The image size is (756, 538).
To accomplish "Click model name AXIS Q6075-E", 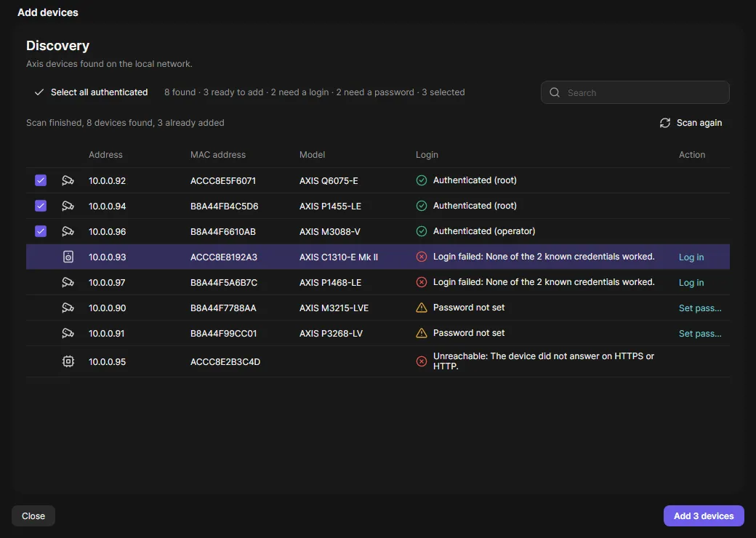I will pos(329,181).
